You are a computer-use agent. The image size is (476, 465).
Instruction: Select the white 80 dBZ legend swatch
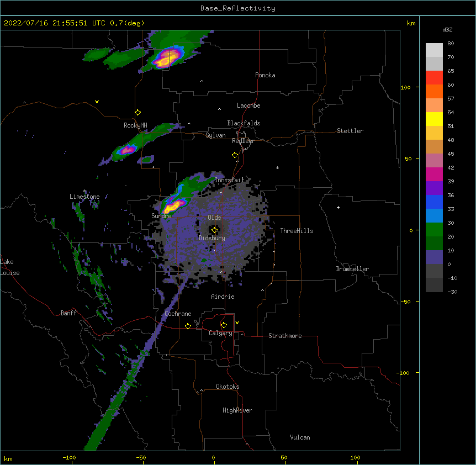(434, 50)
